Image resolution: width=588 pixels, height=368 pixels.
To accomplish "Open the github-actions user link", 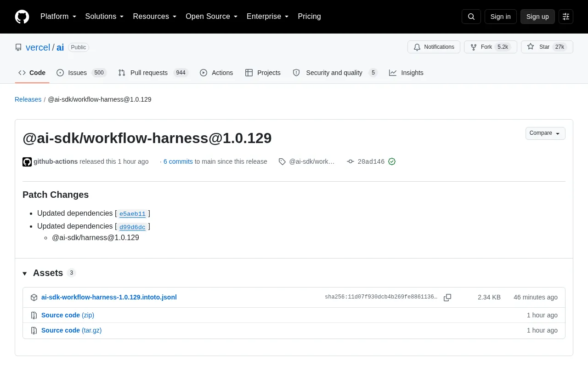I will (x=56, y=161).
